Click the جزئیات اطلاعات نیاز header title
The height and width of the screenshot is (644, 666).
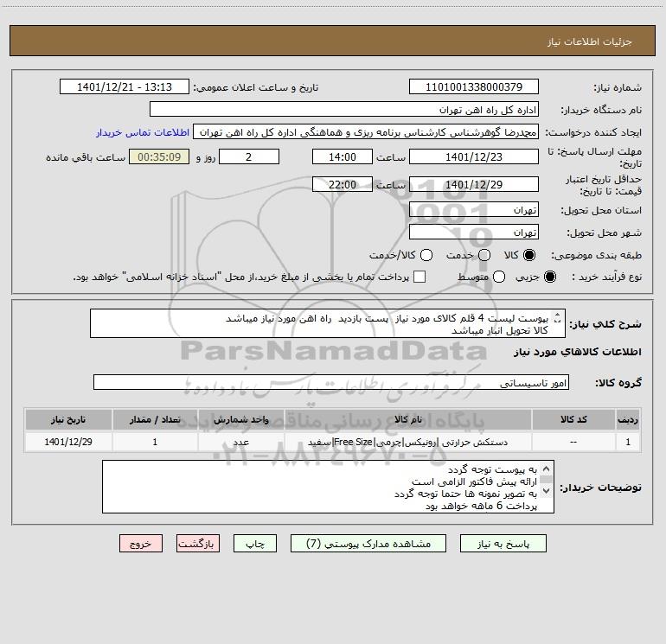(x=590, y=41)
